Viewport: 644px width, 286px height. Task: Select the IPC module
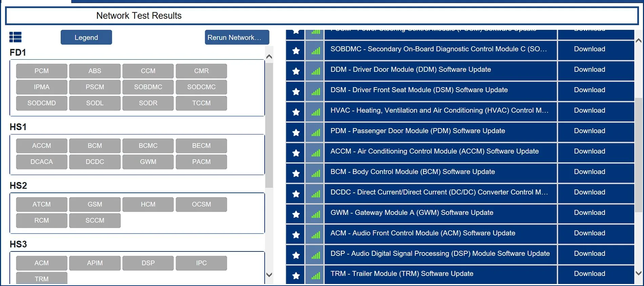[x=201, y=263]
